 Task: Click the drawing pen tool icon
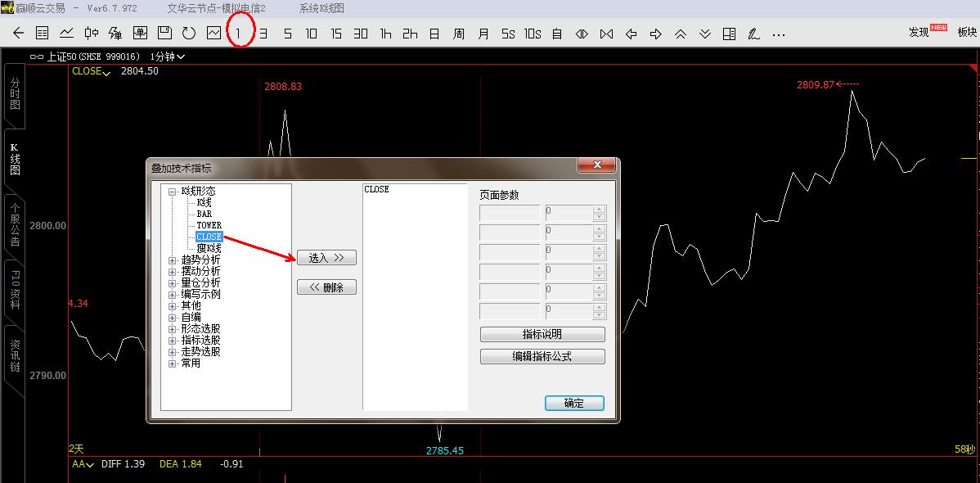(x=753, y=34)
